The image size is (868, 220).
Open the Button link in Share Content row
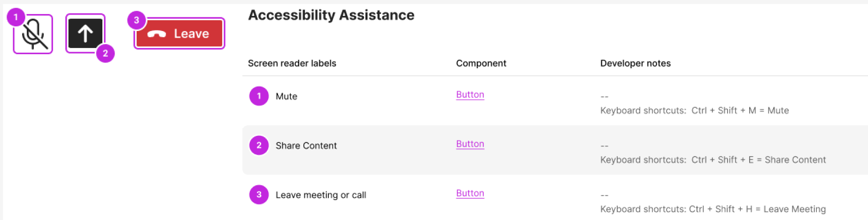coord(470,144)
